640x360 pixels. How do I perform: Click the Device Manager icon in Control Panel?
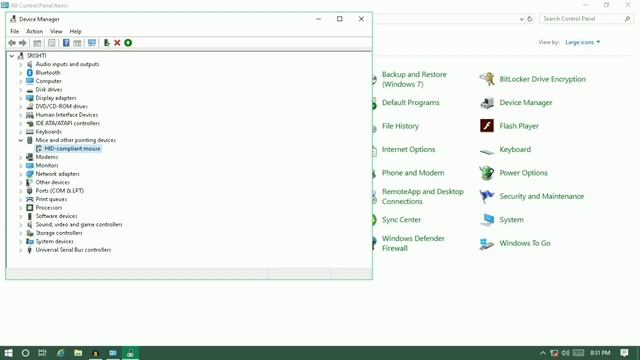(x=487, y=103)
